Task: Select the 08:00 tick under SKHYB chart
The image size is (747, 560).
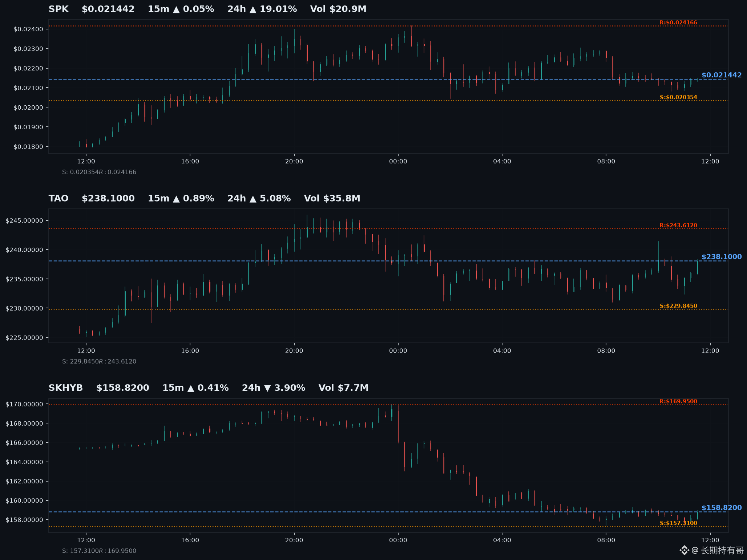Action: 606,540
